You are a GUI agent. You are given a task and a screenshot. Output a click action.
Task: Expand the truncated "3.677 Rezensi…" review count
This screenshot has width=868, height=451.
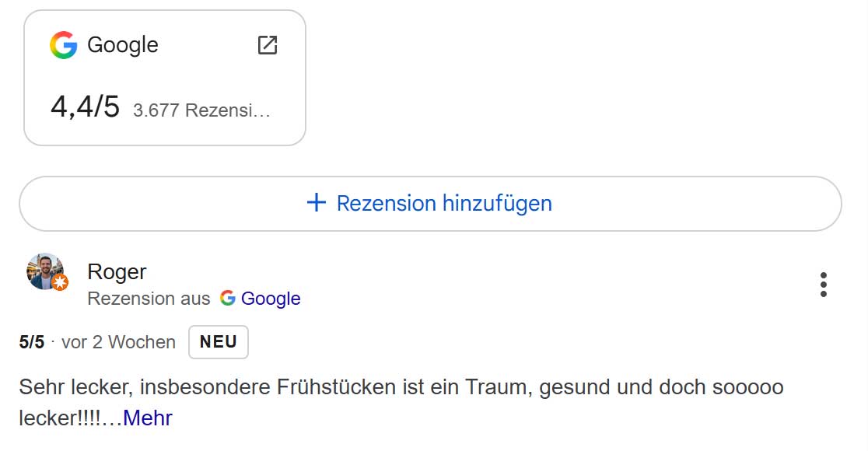tap(201, 109)
